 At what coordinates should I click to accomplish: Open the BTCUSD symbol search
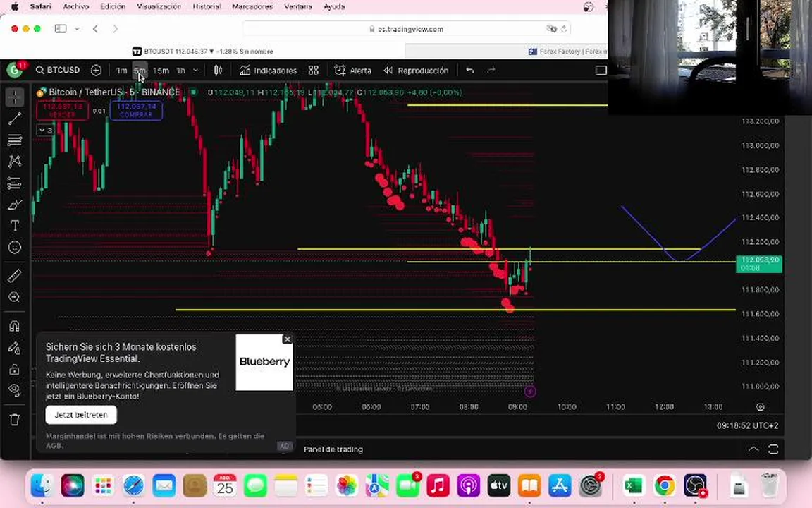[x=58, y=70]
